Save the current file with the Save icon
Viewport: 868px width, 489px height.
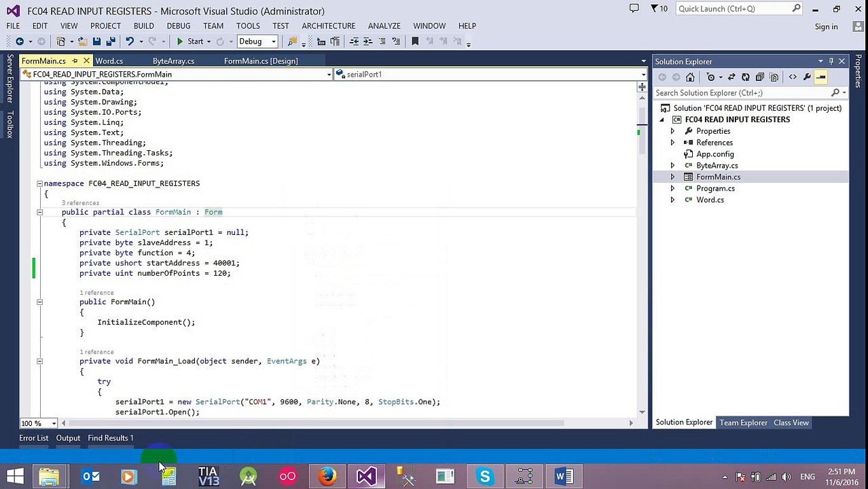96,41
